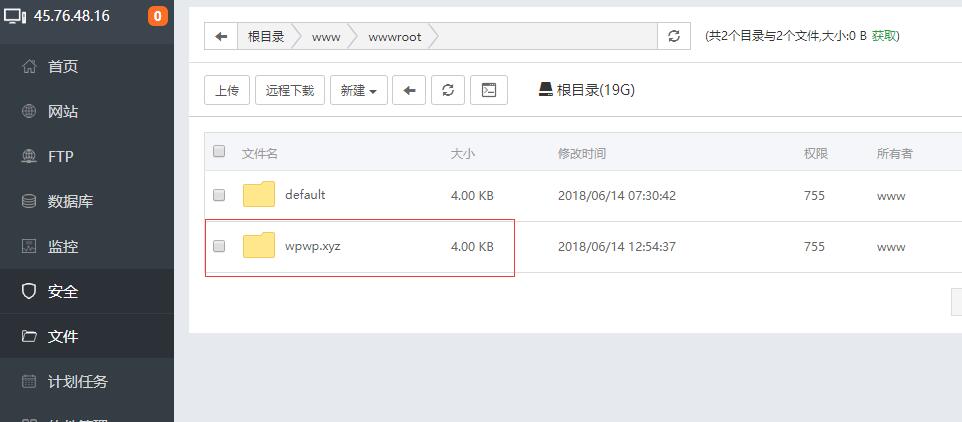The width and height of the screenshot is (962, 422).
Task: Go to 网站 in the sidebar
Action: tap(63, 112)
